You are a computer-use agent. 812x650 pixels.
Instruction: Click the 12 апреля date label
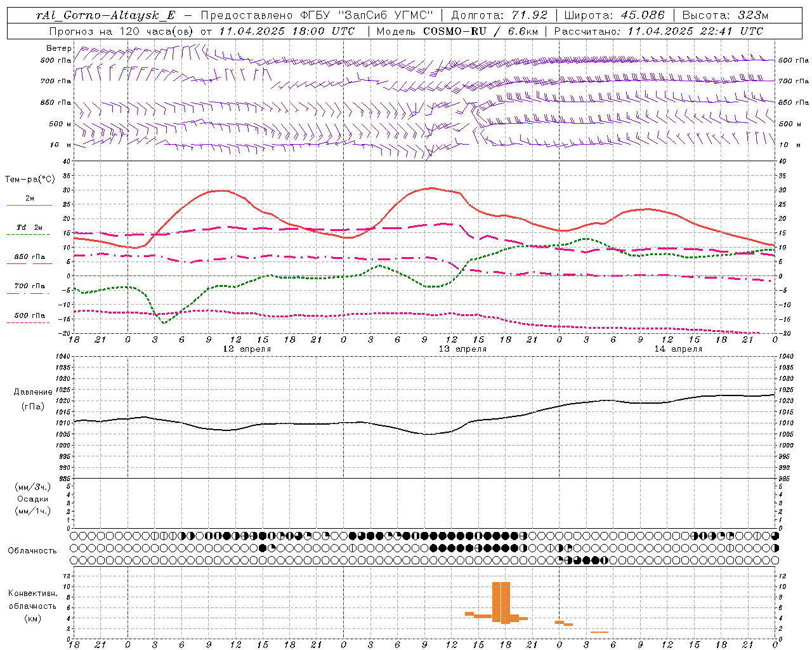tap(247, 349)
